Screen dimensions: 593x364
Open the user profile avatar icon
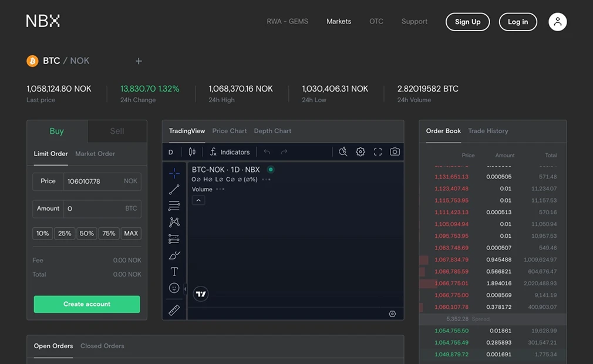[x=557, y=22]
